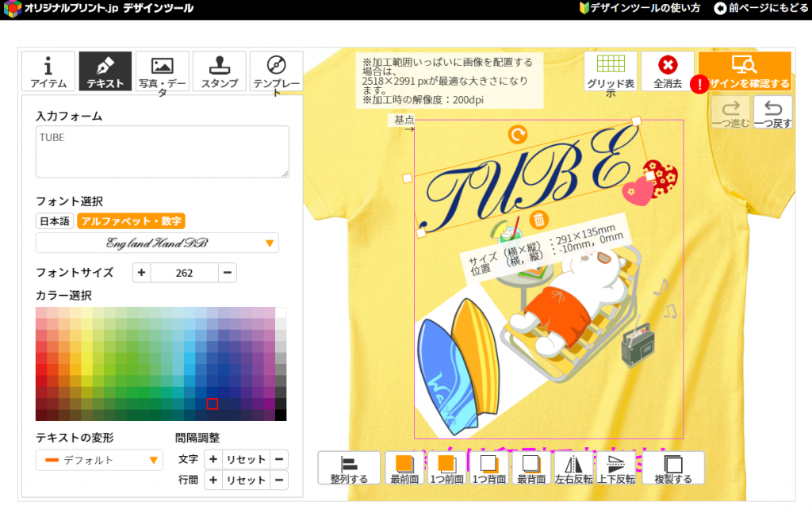The image size is (812, 513).
Task: Pick the black swatch in the palette
Action: coord(281,415)
